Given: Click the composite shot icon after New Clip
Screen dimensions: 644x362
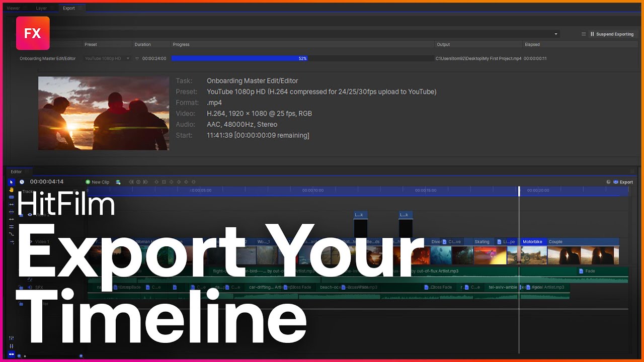Looking at the screenshot, I should coord(118,182).
